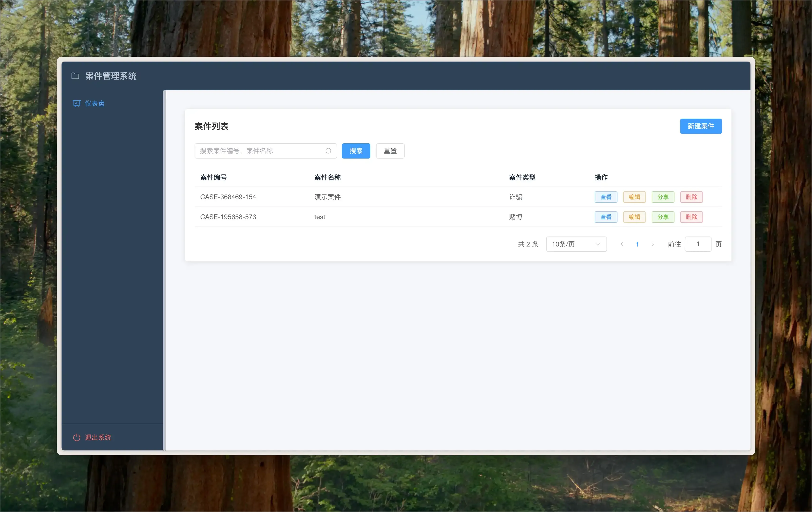This screenshot has width=812, height=512.
Task: Open 查看 view for CASE-368469-154
Action: [606, 197]
